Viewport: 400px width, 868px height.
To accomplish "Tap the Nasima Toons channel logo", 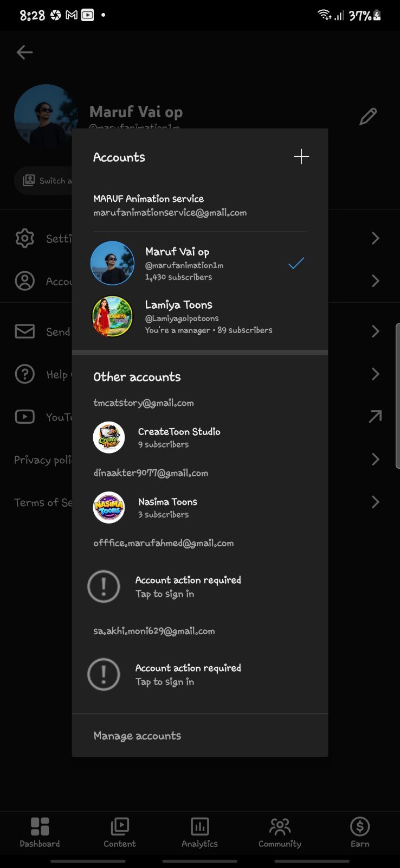I will 109,507.
